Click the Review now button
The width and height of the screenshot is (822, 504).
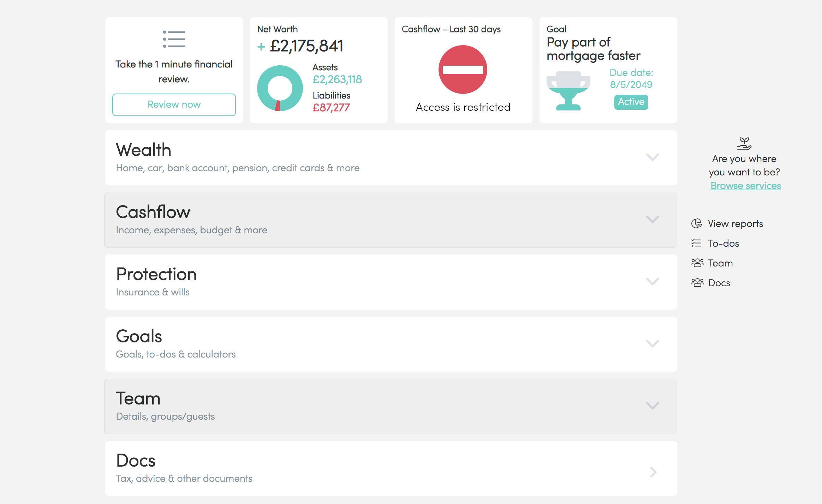point(174,105)
